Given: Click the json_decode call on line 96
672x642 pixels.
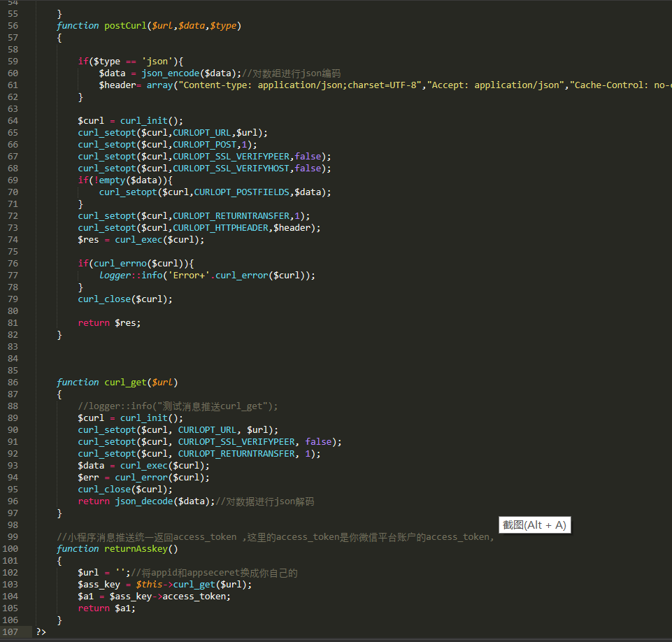Looking at the screenshot, I should [x=143, y=501].
